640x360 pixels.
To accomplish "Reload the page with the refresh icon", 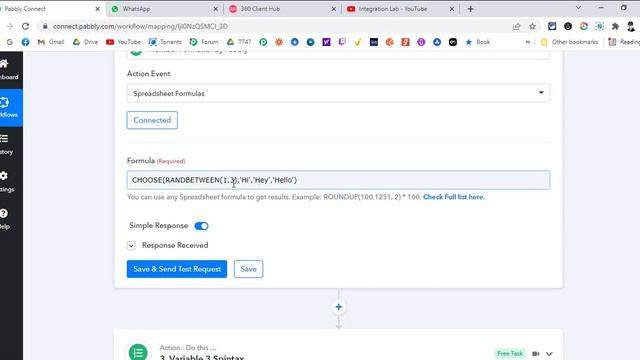I will tap(25, 26).
